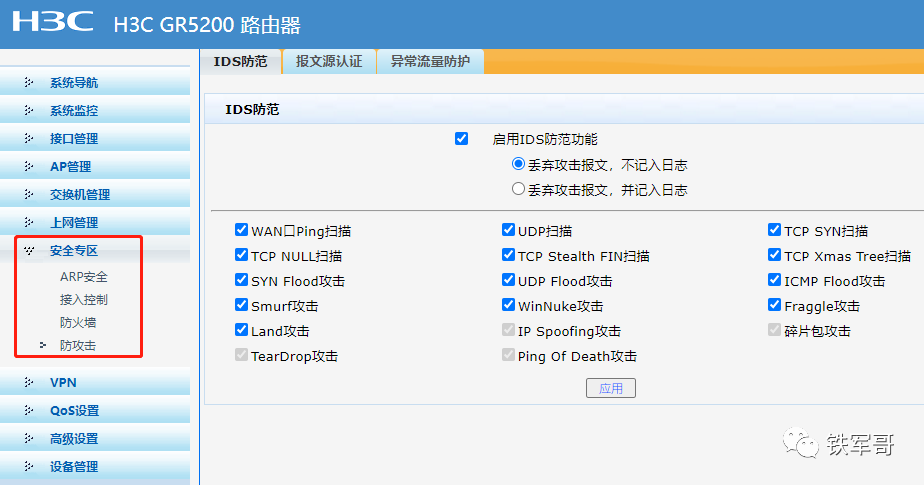Expand AP管理 arrow icon

[28, 166]
